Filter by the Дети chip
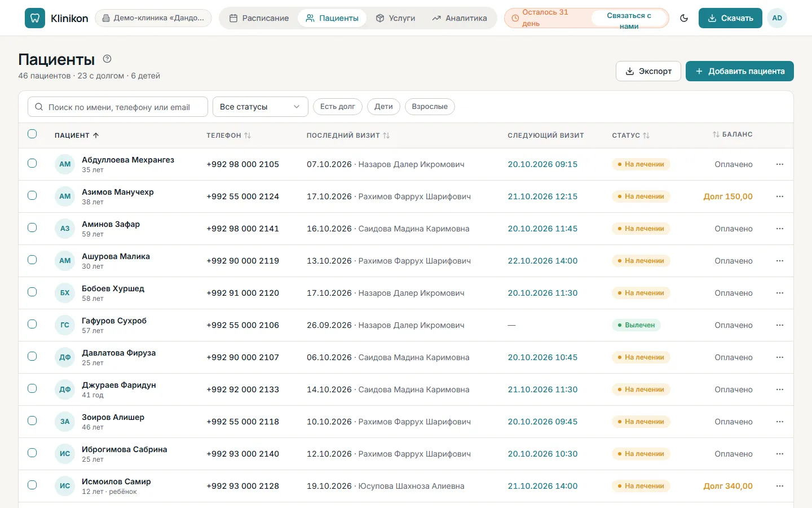 pos(383,107)
